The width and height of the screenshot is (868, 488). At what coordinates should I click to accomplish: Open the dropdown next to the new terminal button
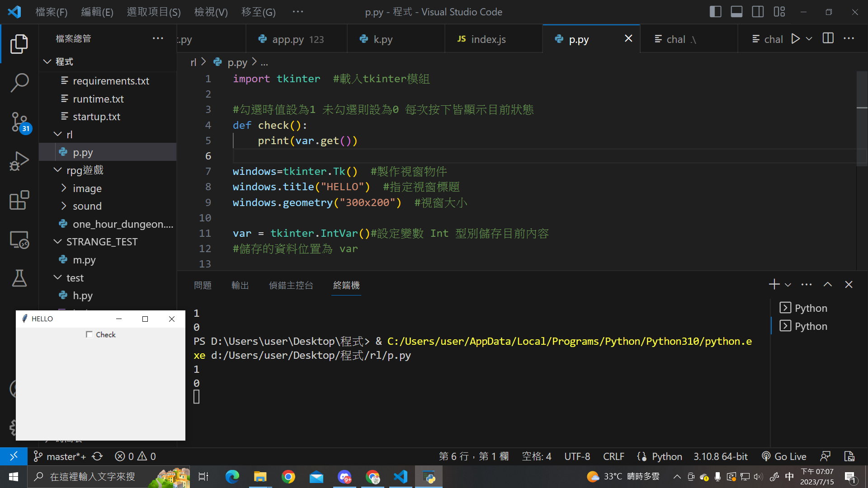(788, 285)
